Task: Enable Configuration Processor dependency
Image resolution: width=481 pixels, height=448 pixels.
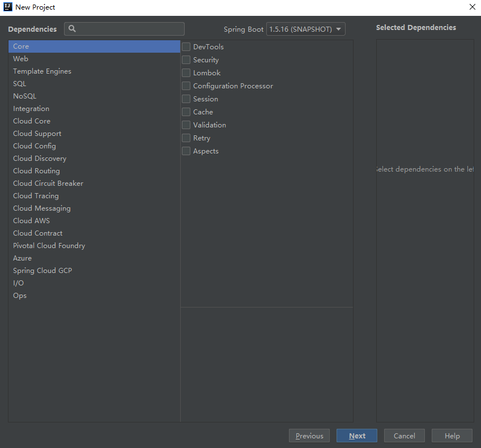Action: tap(186, 86)
